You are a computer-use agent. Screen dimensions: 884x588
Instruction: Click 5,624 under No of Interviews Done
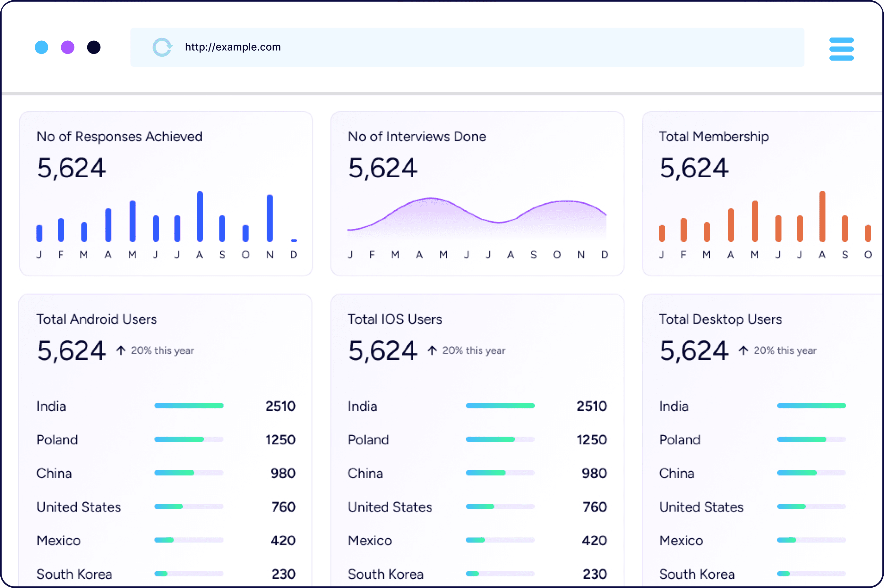tap(383, 168)
